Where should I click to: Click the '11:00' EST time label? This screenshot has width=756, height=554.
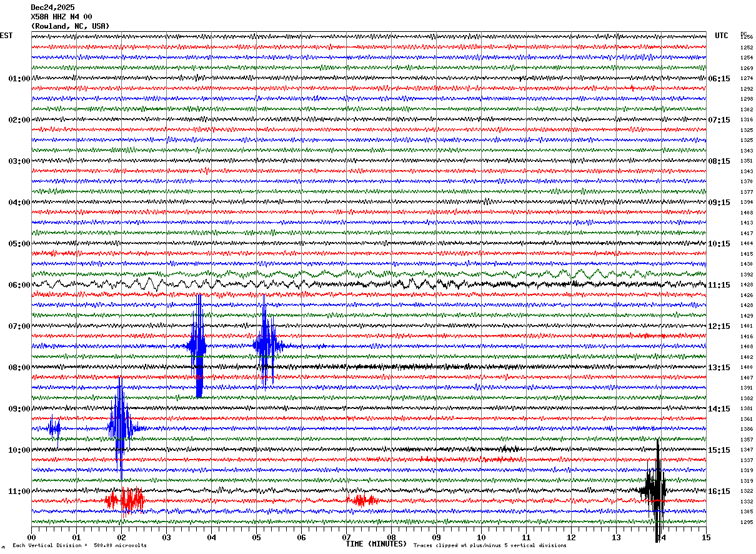point(19,491)
